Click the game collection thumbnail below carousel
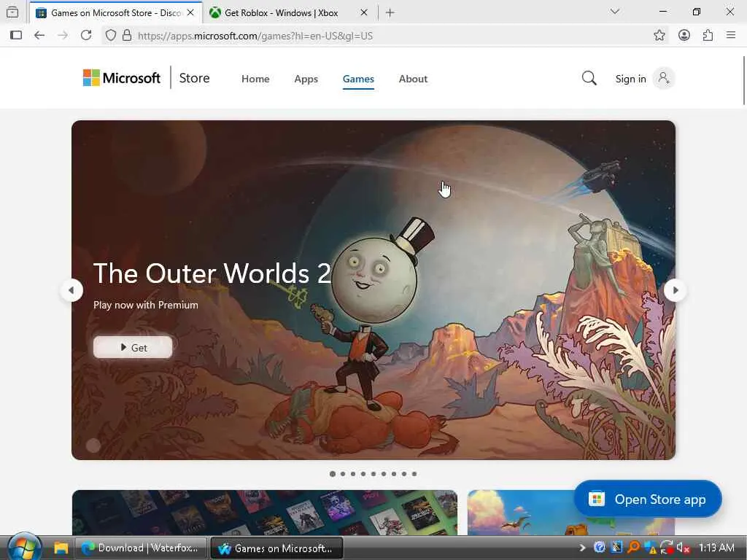Image resolution: width=747 pixels, height=560 pixels. (264, 513)
